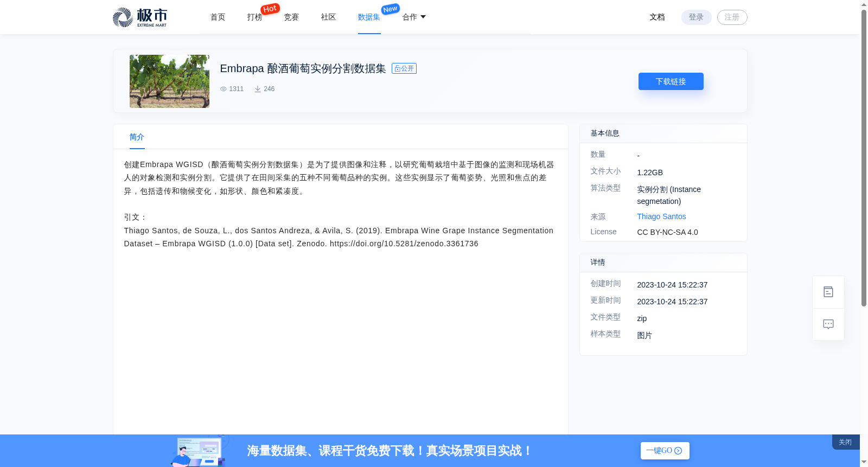Click the 下载链接 download button
The width and height of the screenshot is (868, 467).
tap(671, 81)
